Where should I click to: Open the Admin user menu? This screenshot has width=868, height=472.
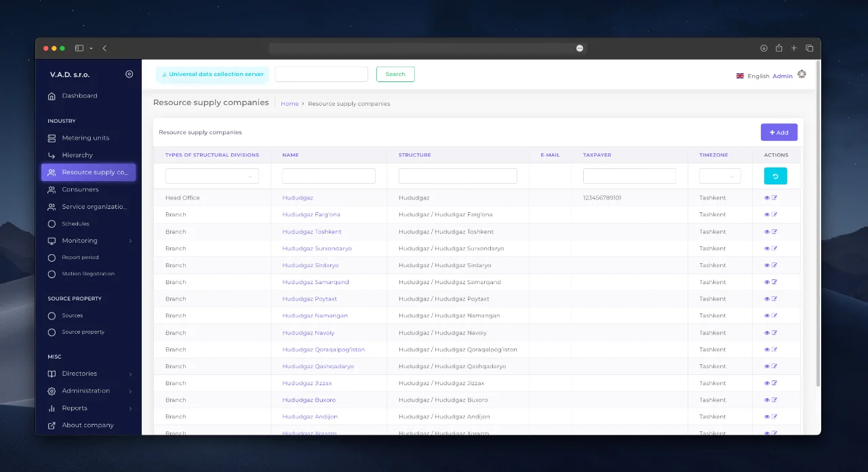point(783,76)
